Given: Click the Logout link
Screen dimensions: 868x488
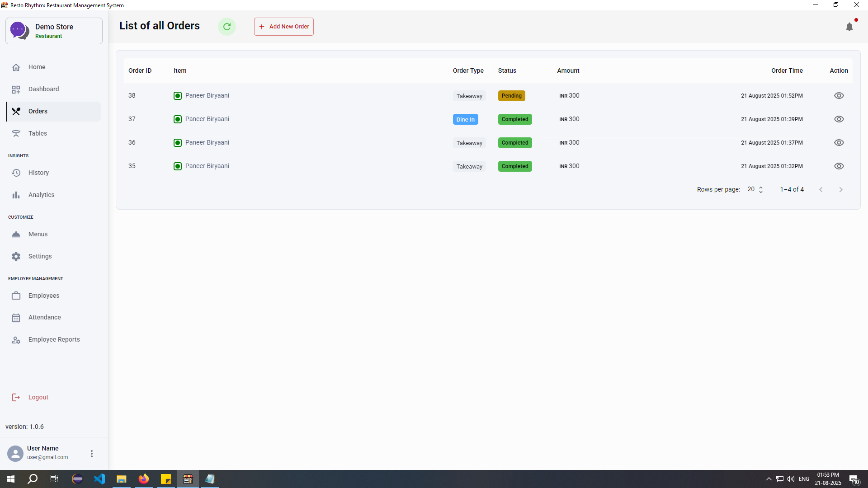Looking at the screenshot, I should click(x=38, y=397).
